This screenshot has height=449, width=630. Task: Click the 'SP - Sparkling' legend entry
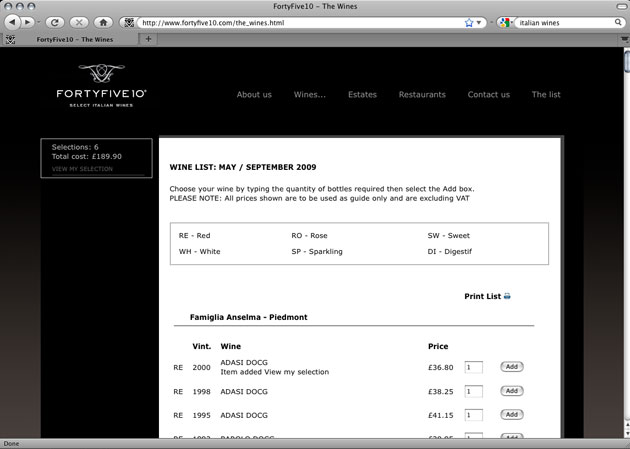tap(317, 252)
